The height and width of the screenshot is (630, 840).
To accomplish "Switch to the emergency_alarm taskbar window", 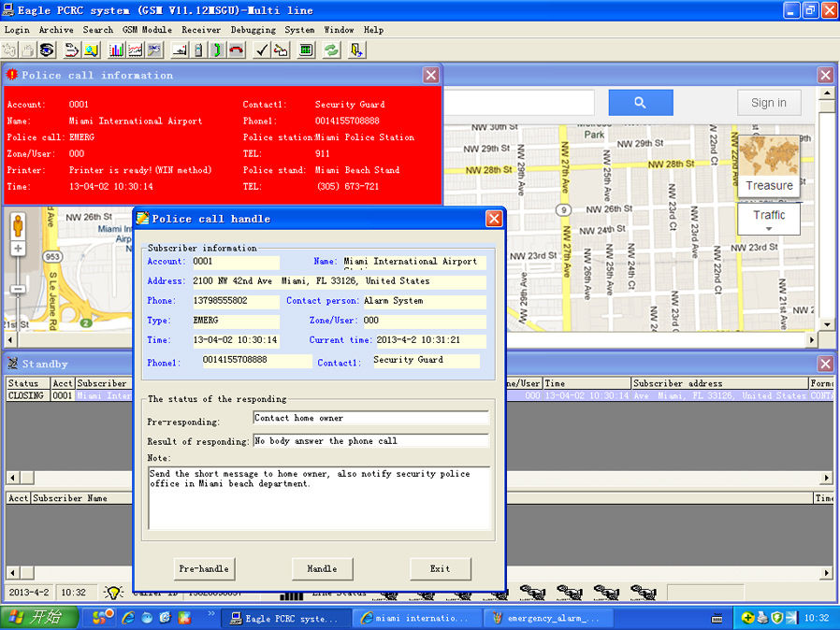I will pyautogui.click(x=550, y=617).
